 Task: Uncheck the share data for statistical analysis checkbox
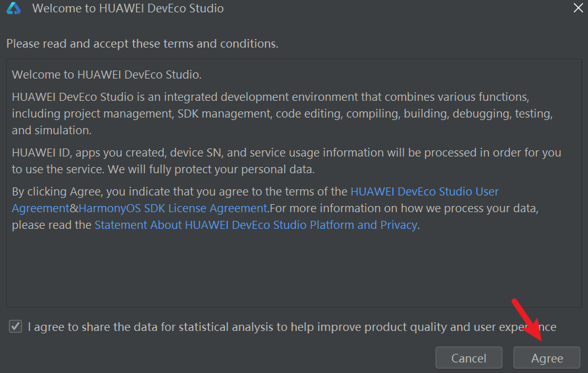pos(15,327)
